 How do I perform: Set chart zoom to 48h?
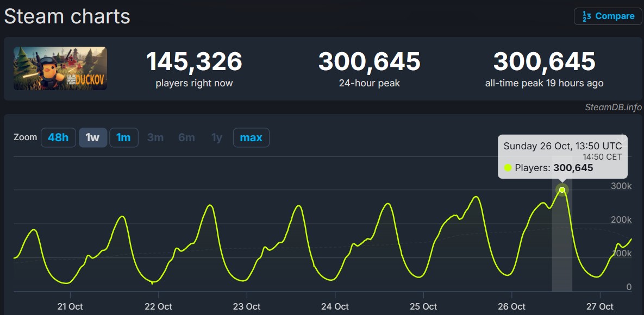click(58, 137)
